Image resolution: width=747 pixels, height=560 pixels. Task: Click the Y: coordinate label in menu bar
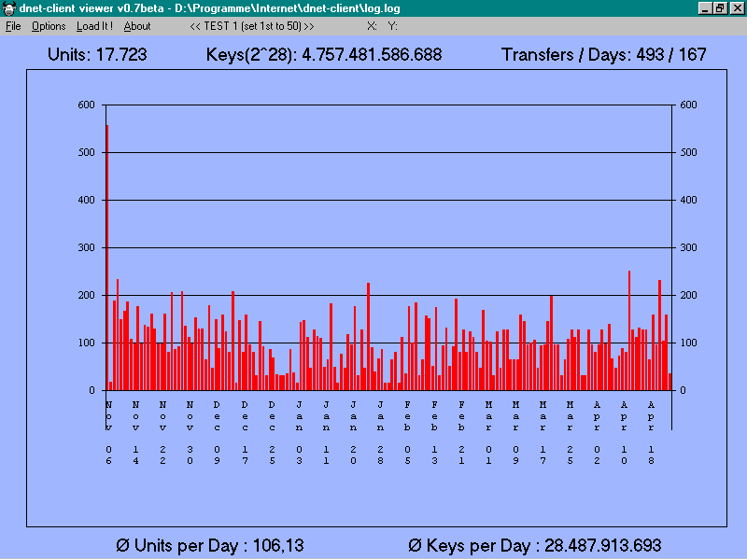click(392, 26)
